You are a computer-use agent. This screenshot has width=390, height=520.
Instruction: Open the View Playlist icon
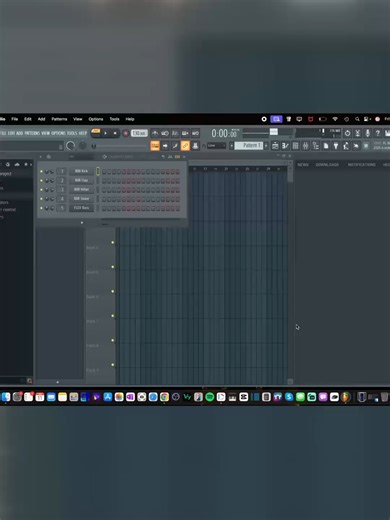tap(275, 146)
